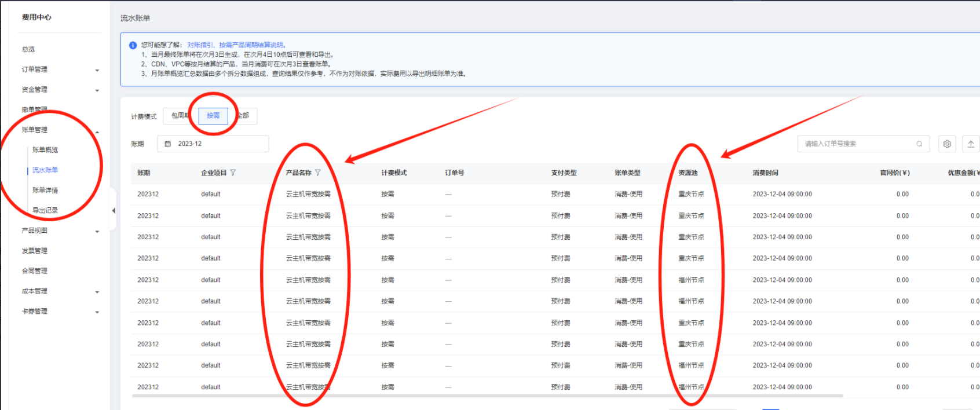This screenshot has height=410, width=980.
Task: Open 账单概览 in the sidebar
Action: [45, 150]
